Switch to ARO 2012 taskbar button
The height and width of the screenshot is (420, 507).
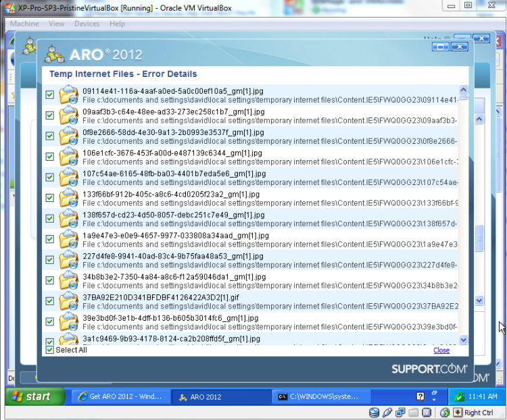[221, 397]
